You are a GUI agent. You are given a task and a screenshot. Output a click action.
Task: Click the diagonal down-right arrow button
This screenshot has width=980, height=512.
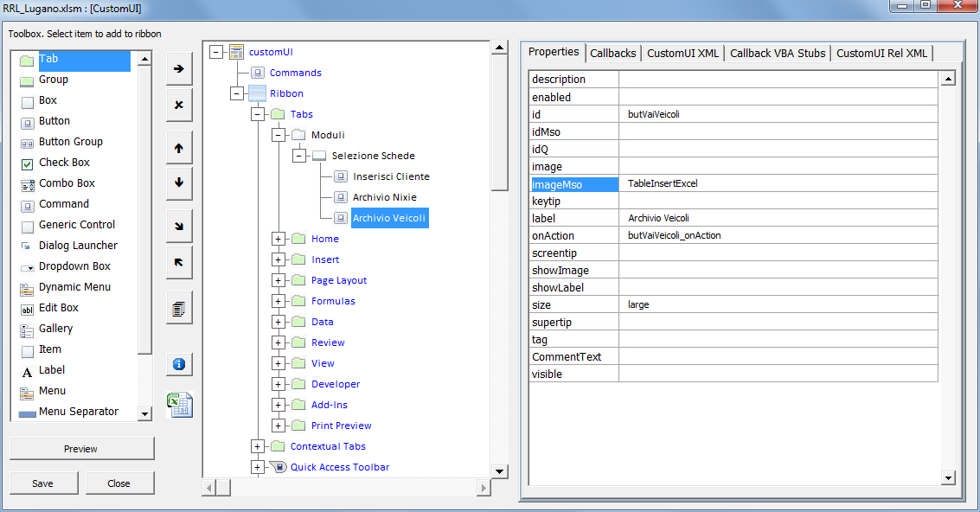tap(179, 226)
